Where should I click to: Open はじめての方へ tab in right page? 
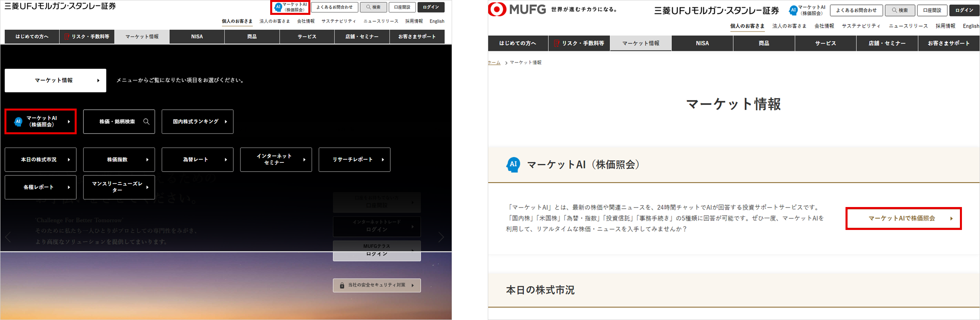tap(518, 43)
